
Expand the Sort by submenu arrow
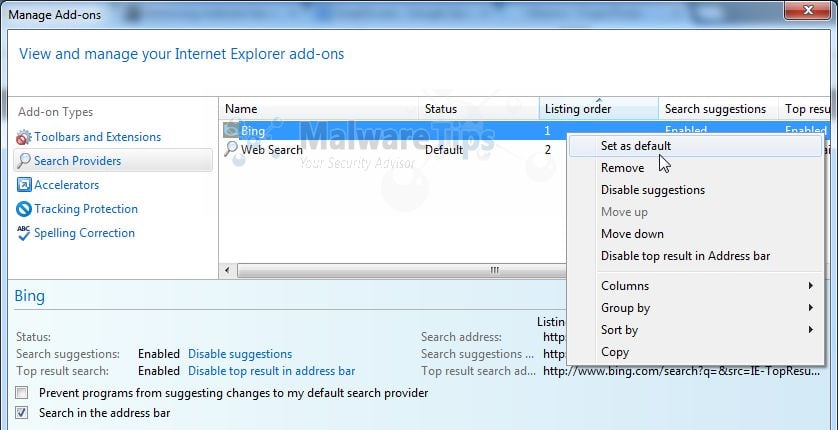click(x=811, y=330)
